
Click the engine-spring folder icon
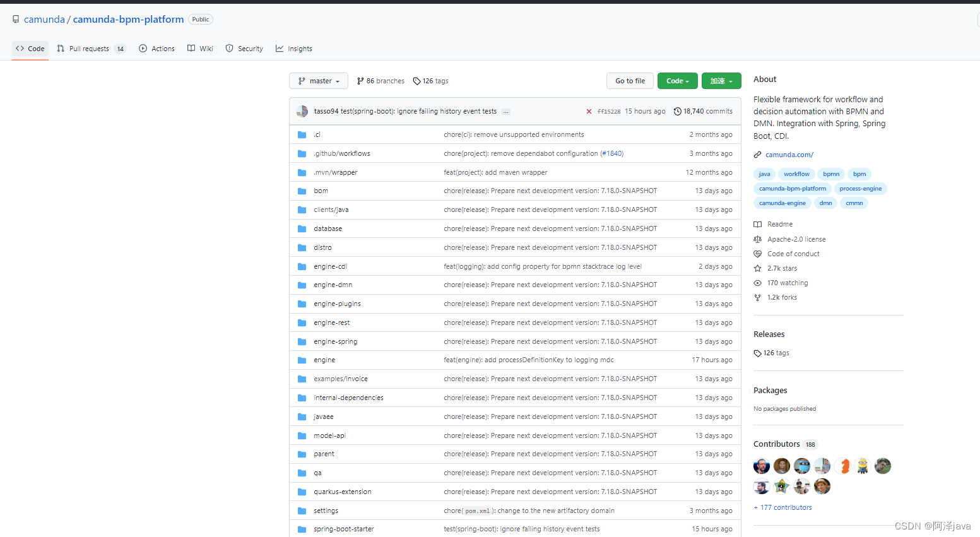coord(302,341)
